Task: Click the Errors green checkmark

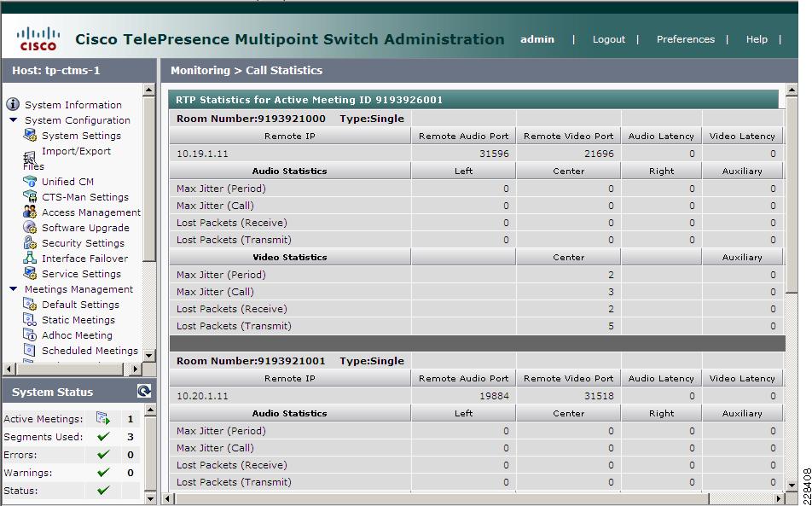Action: point(103,455)
